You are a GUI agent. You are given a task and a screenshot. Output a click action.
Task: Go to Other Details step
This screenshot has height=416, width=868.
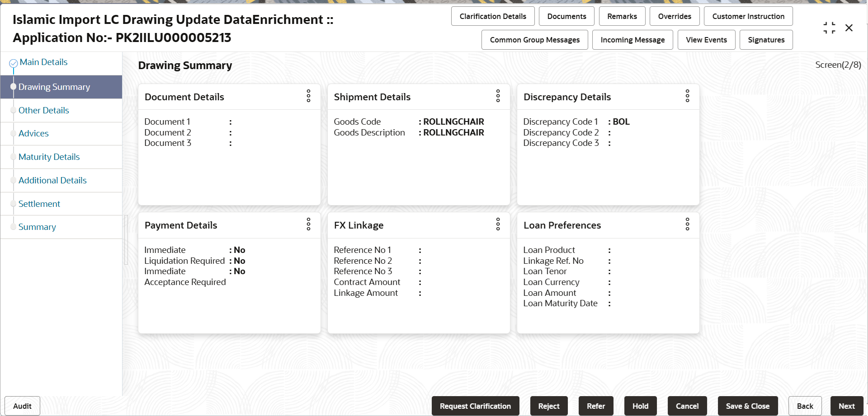click(44, 110)
